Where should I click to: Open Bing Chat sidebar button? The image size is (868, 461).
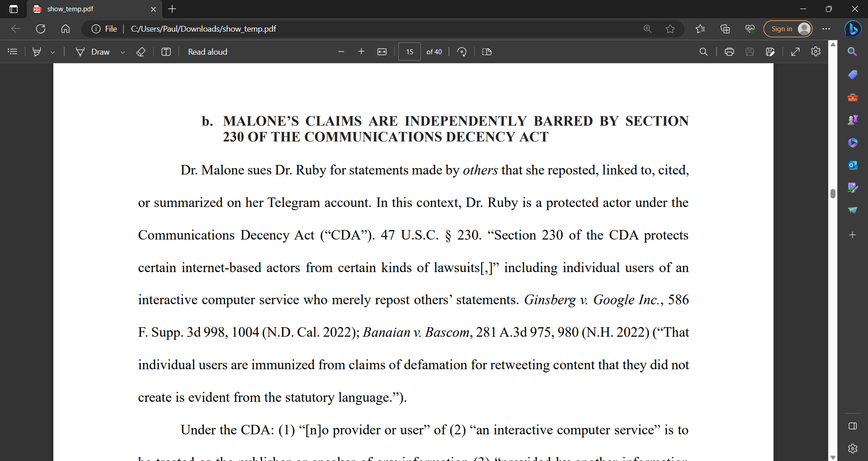(x=853, y=29)
